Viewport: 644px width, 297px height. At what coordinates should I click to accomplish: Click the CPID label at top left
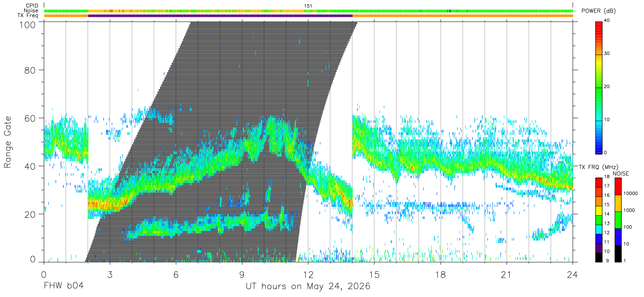(x=31, y=6)
